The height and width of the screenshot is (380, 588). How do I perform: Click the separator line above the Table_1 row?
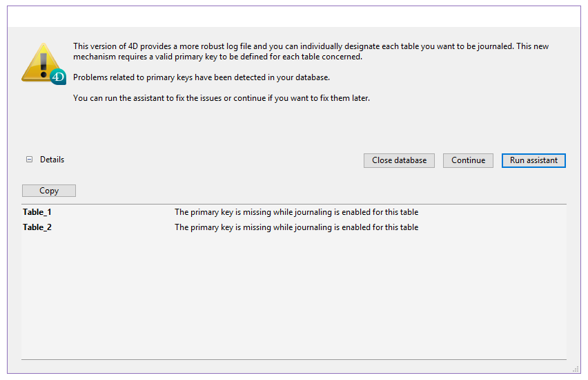tap(293, 204)
